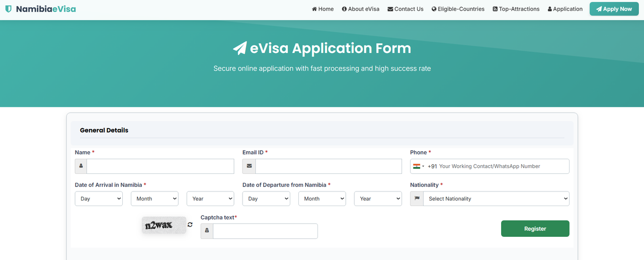644x260 pixels.
Task: Click the Apply Now button
Action: pos(614,9)
